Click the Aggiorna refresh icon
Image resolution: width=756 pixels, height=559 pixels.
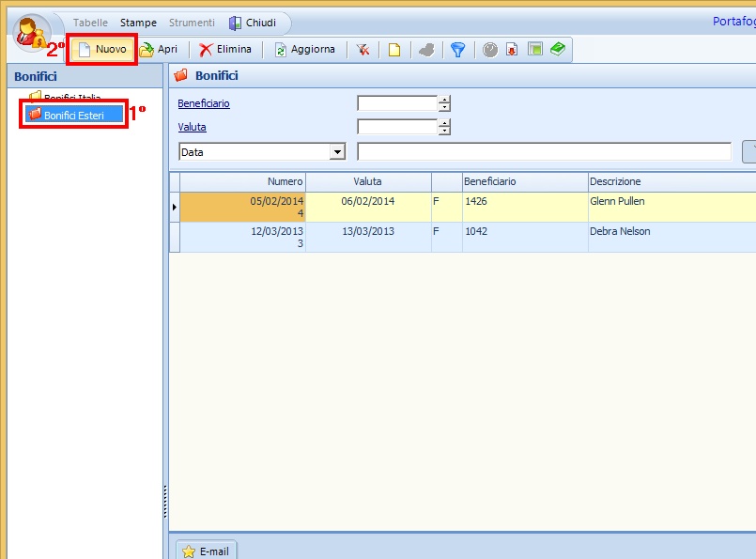[x=280, y=50]
